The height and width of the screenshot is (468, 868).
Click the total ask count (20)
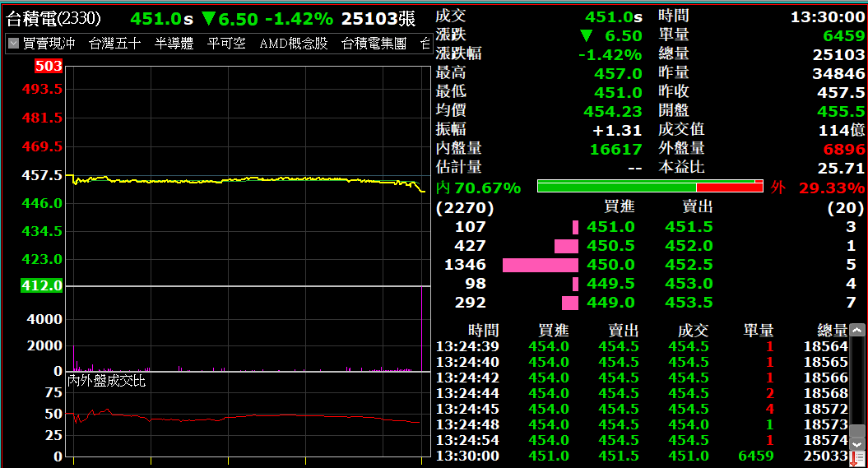point(845,208)
